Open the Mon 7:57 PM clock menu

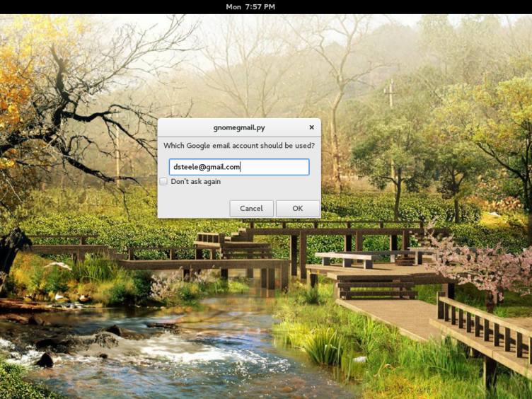tap(250, 6)
